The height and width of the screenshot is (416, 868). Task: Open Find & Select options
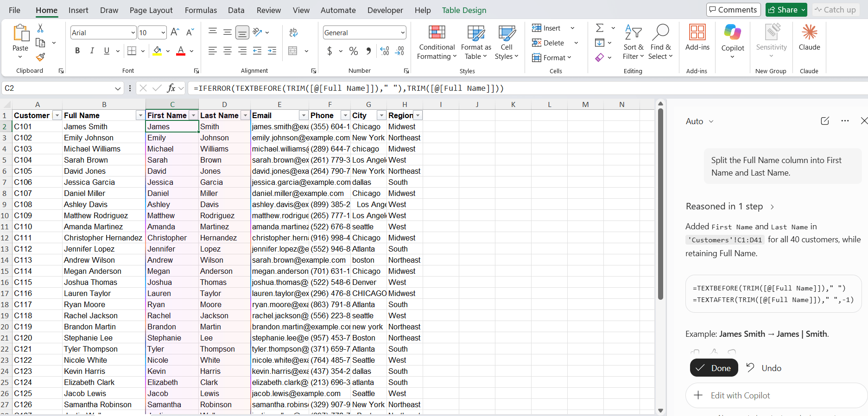pyautogui.click(x=660, y=43)
